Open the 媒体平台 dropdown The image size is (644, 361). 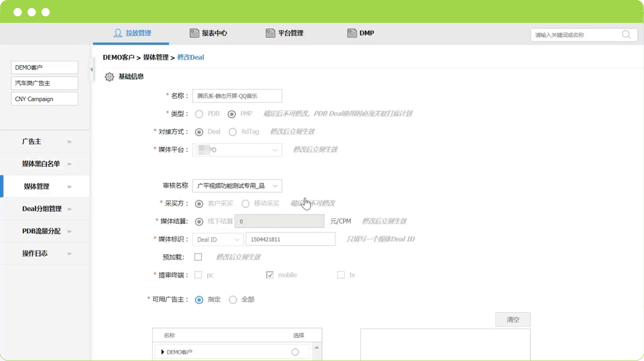237,150
